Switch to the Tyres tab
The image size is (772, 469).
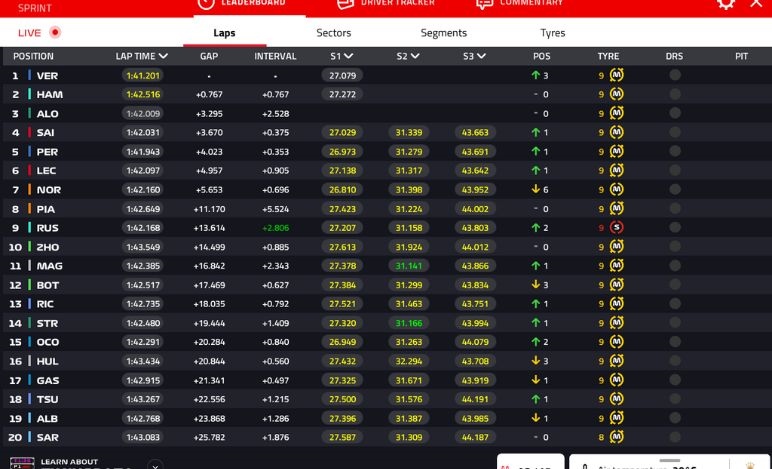click(x=552, y=33)
